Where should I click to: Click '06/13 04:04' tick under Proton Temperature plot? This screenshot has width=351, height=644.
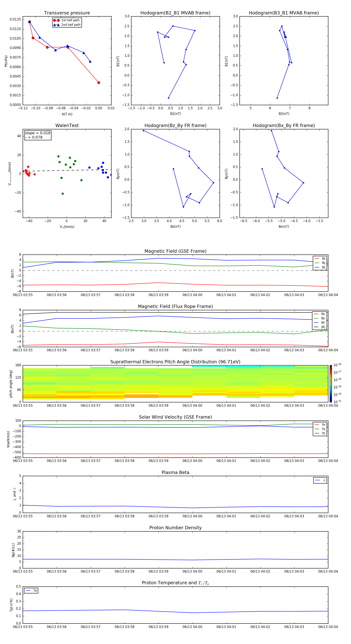point(328,627)
